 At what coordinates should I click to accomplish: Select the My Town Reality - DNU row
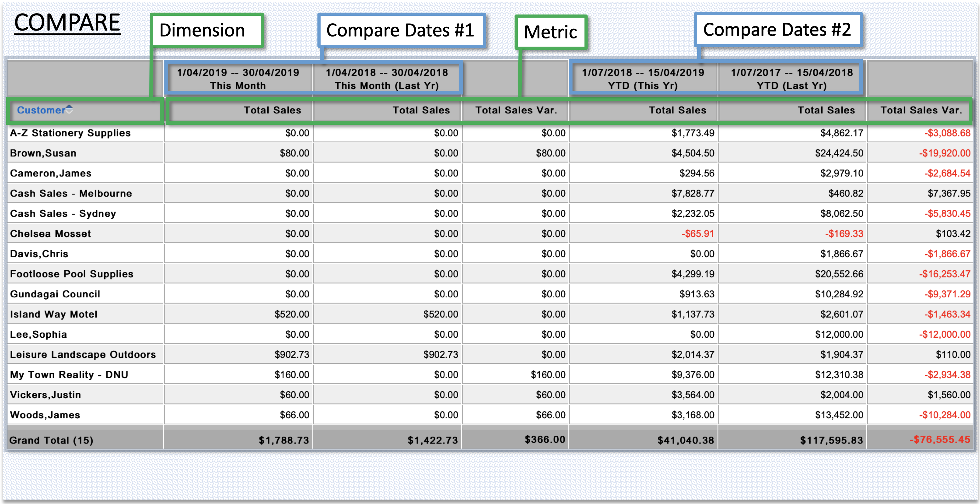pyautogui.click(x=490, y=375)
